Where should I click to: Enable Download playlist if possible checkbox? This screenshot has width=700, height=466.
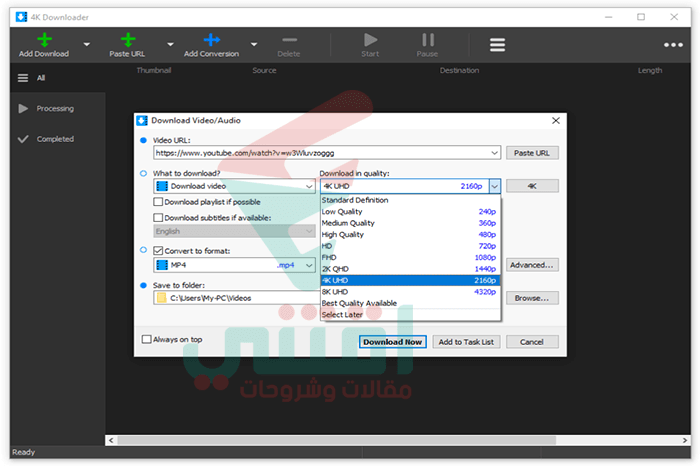[x=158, y=202]
